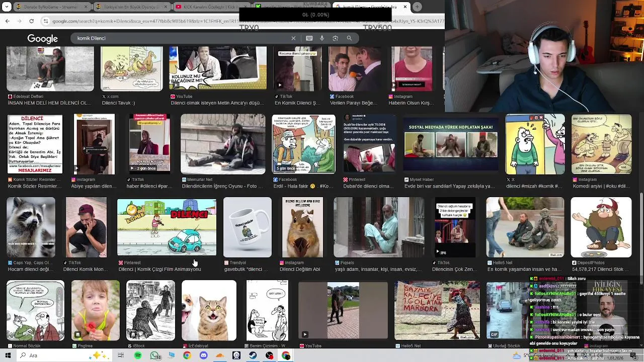644x362 pixels.
Task: Open the Komik Dilenci car cartoon thumbnail
Action: point(167,227)
